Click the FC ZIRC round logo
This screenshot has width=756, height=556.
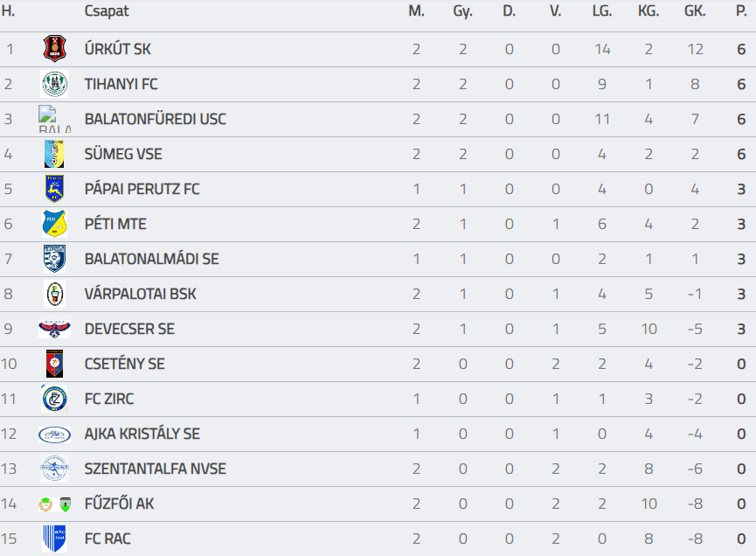coord(54,399)
